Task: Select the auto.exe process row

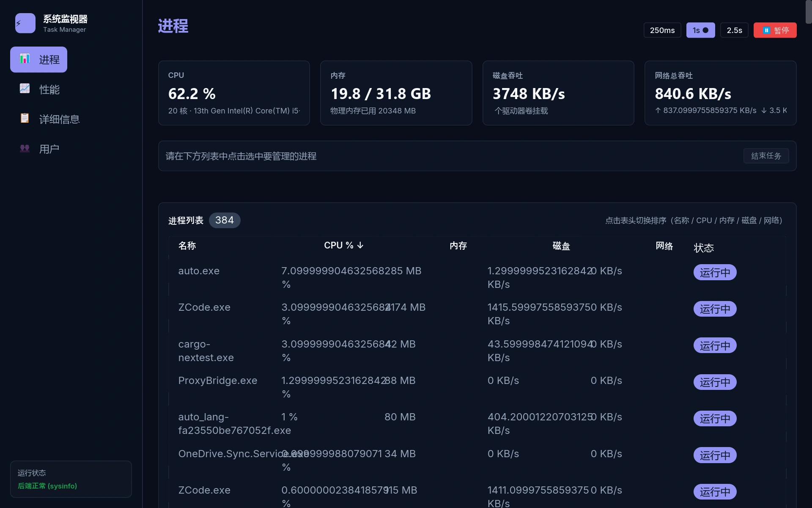Action: [477, 278]
